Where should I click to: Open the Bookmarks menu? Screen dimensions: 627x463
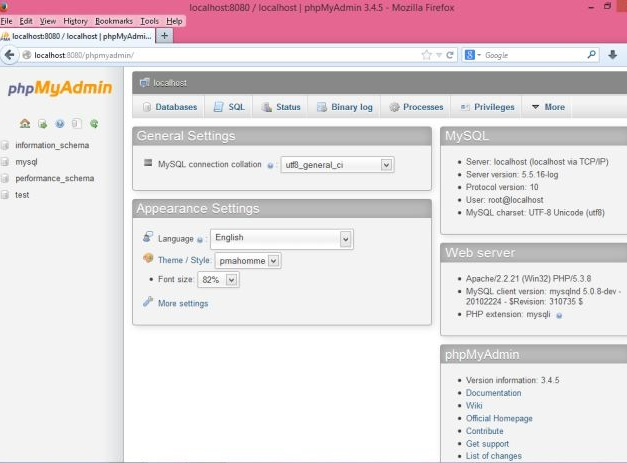click(x=114, y=21)
